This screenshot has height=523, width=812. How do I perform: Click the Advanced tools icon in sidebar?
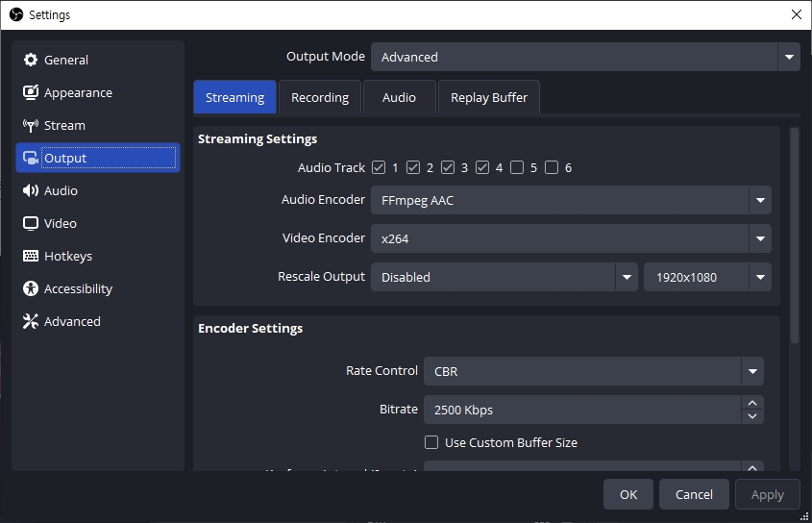pyautogui.click(x=31, y=322)
